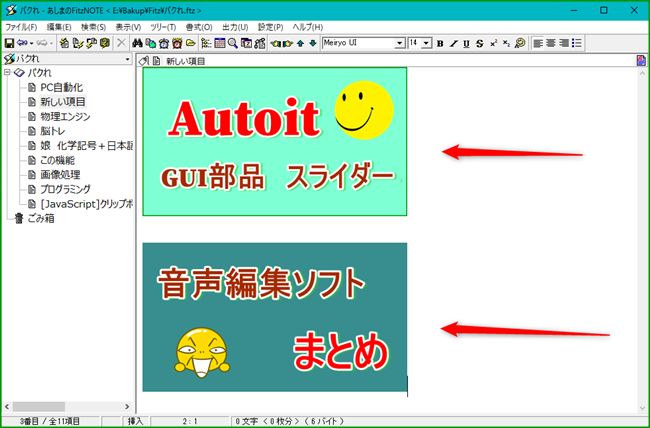
Task: Click the tree list view icon
Action: (206, 43)
